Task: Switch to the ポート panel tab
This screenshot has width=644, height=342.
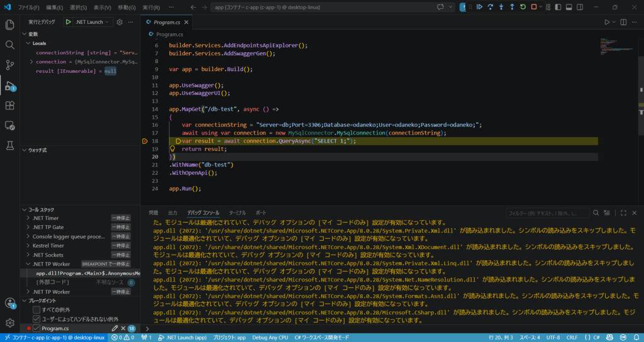Action: click(261, 212)
